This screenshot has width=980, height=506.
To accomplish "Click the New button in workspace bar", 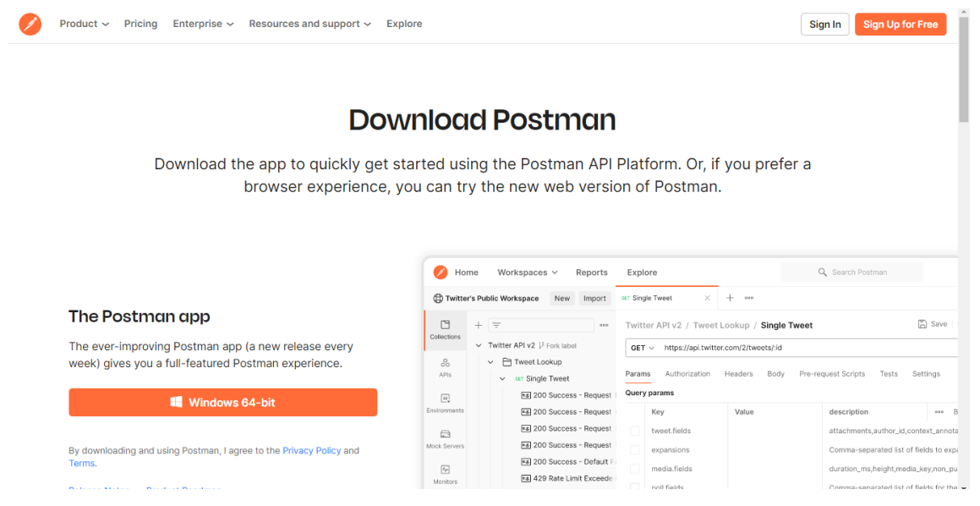I will pyautogui.click(x=562, y=299).
